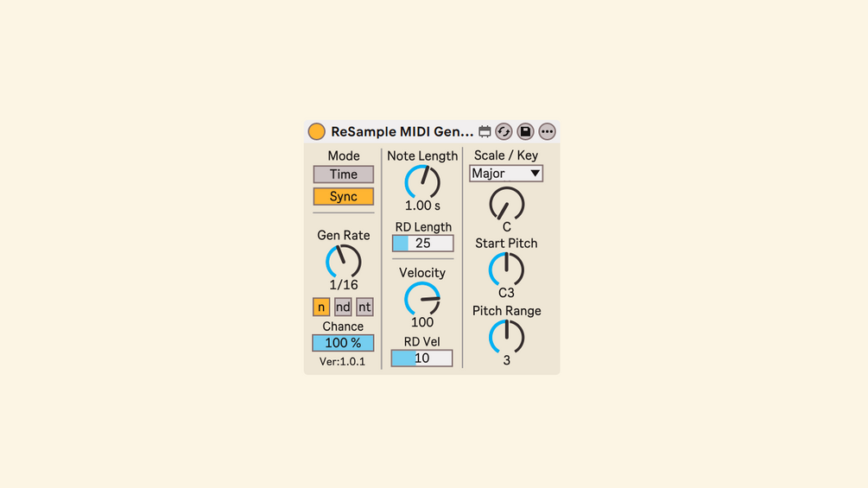Save preset with the floppy disk icon
868x488 pixels.
pos(525,131)
